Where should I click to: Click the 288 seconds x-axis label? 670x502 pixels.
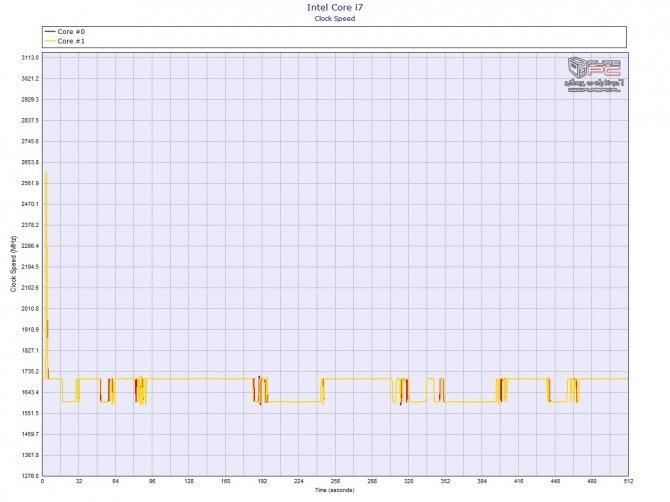tap(372, 481)
